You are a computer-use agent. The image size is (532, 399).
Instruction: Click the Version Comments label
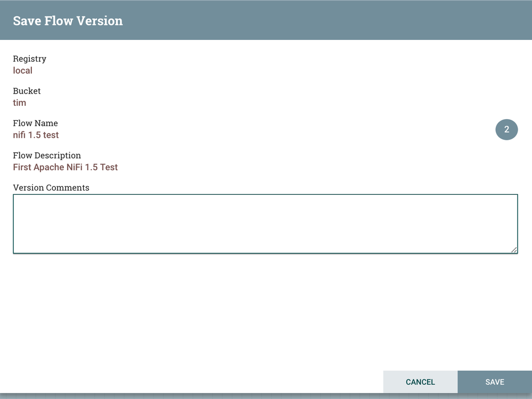pos(51,187)
